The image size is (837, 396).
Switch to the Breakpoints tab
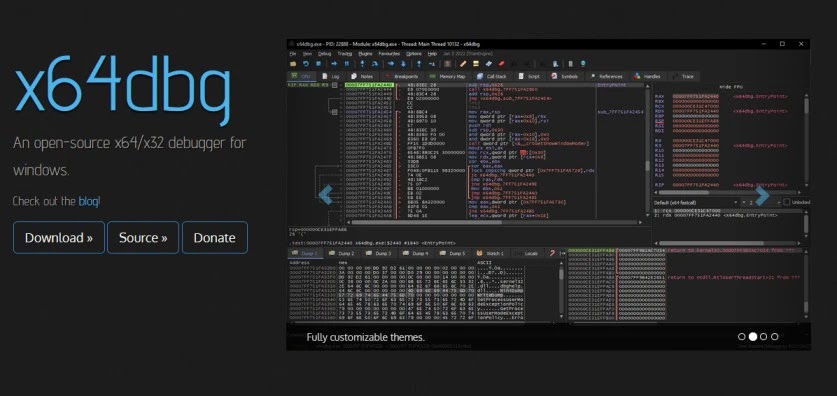402,77
